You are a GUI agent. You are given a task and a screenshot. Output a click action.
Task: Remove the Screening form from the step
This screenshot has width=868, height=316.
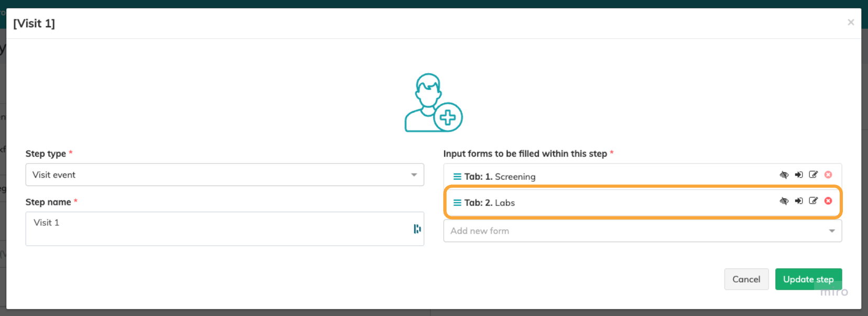828,175
